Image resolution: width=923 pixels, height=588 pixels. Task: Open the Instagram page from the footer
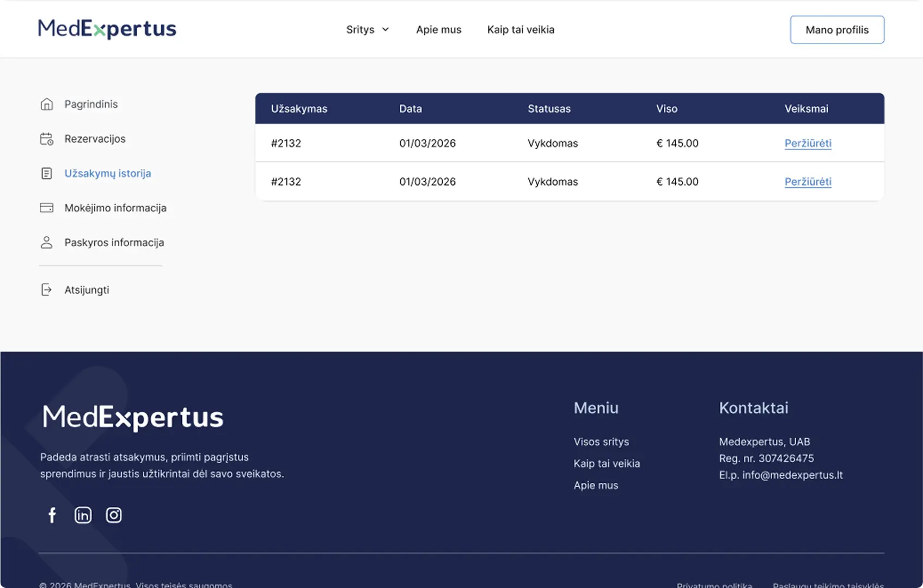coord(114,515)
